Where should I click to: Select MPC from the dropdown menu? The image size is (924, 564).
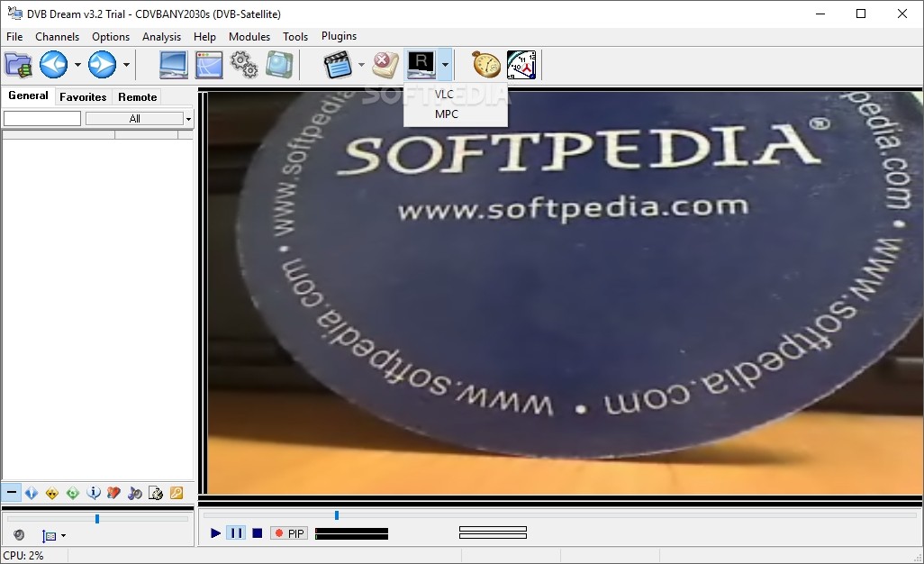[446, 114]
